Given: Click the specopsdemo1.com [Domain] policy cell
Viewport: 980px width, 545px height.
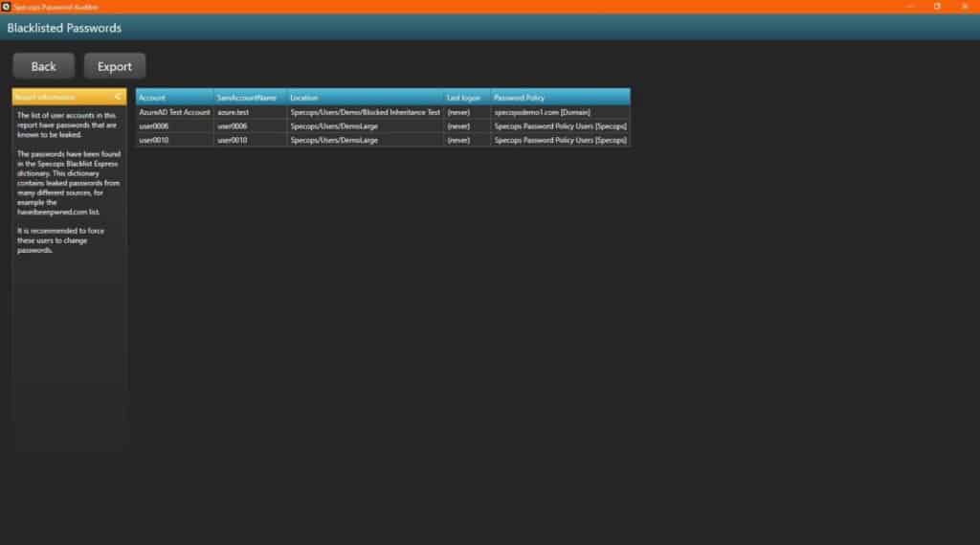Looking at the screenshot, I should (x=561, y=113).
